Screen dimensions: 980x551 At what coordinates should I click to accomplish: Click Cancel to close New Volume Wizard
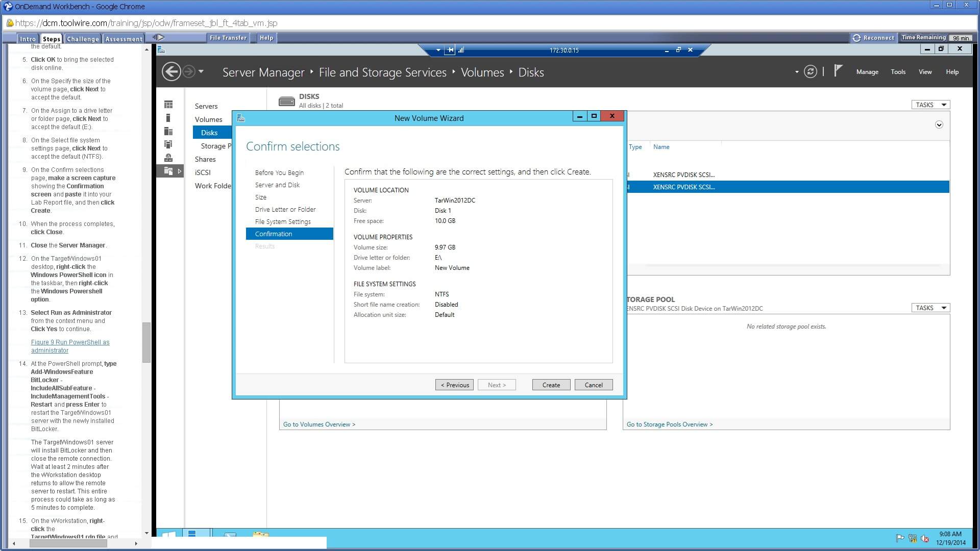point(593,385)
